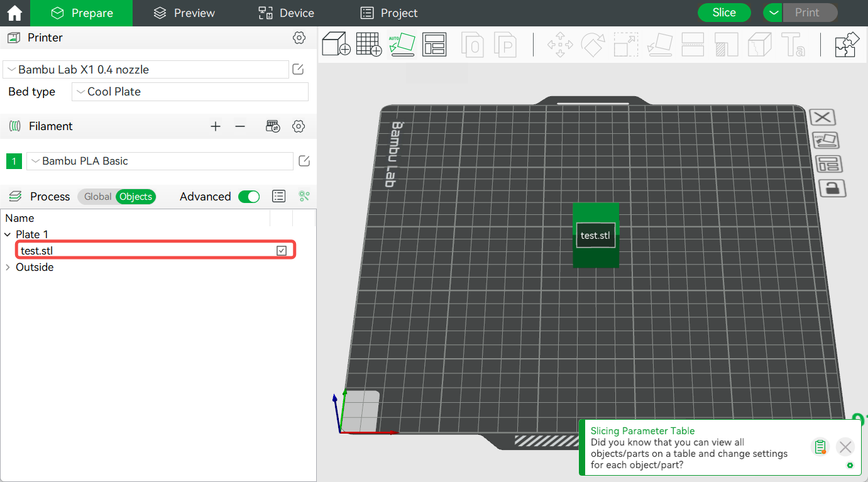
Task: Disable the Advanced toggle
Action: 249,196
